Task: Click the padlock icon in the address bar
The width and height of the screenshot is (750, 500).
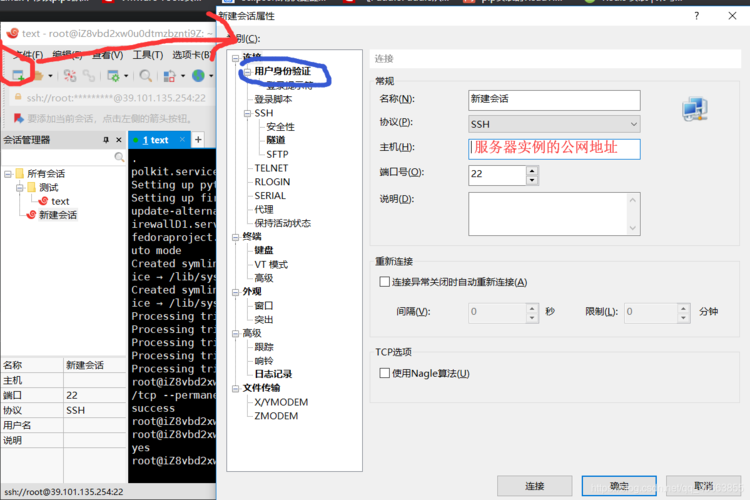Action: 18,97
